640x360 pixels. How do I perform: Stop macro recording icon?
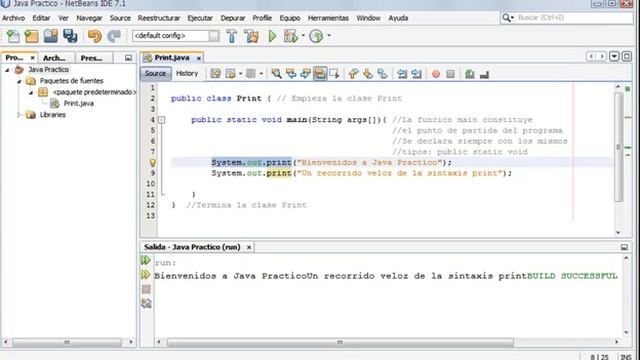pos(450,74)
